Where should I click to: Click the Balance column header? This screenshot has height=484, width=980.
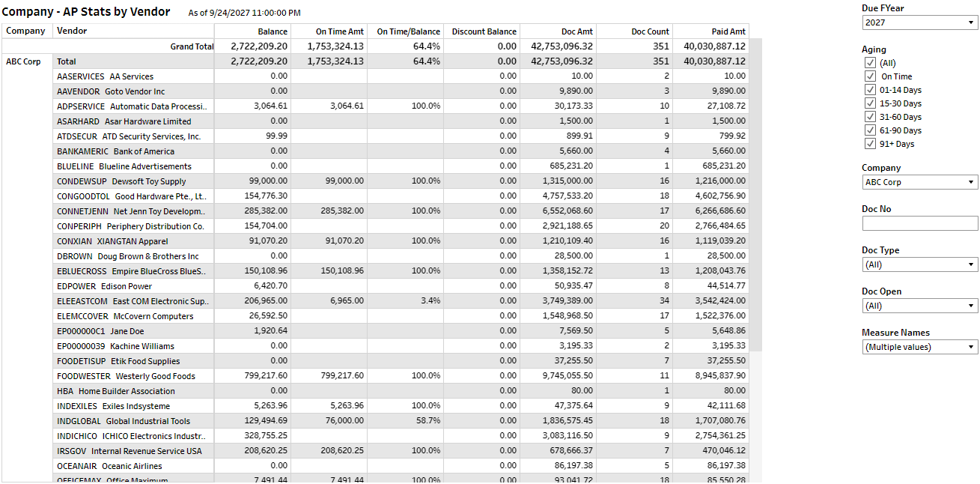coord(273,31)
